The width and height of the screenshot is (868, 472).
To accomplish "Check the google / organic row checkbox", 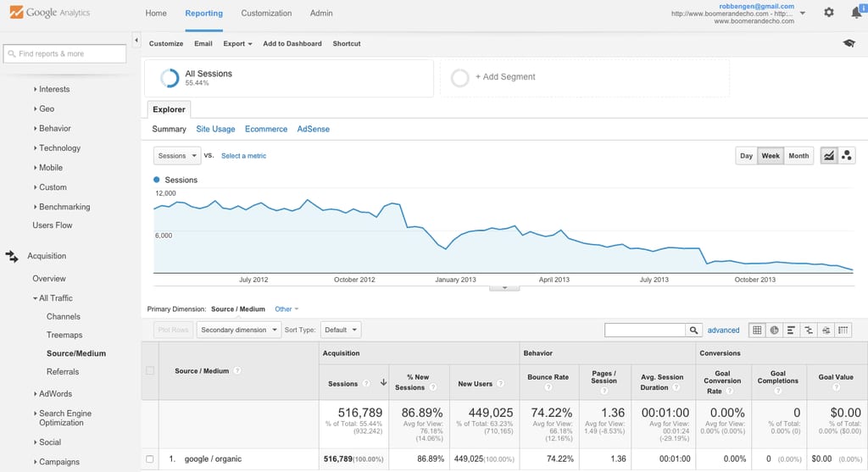I will pyautogui.click(x=149, y=458).
